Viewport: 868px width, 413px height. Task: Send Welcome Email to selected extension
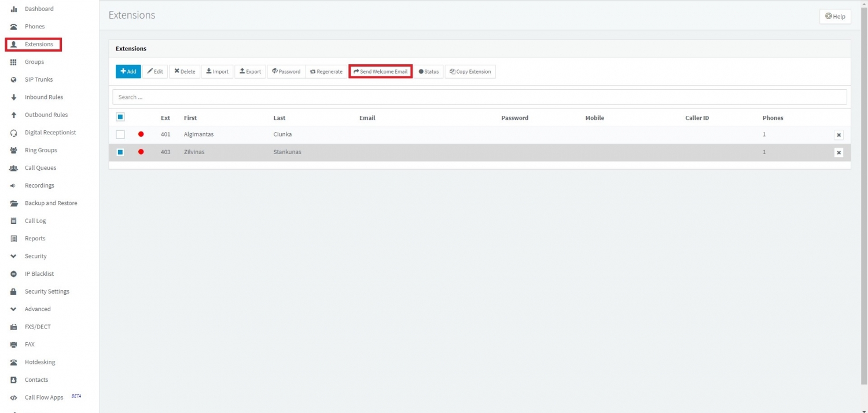coord(380,72)
